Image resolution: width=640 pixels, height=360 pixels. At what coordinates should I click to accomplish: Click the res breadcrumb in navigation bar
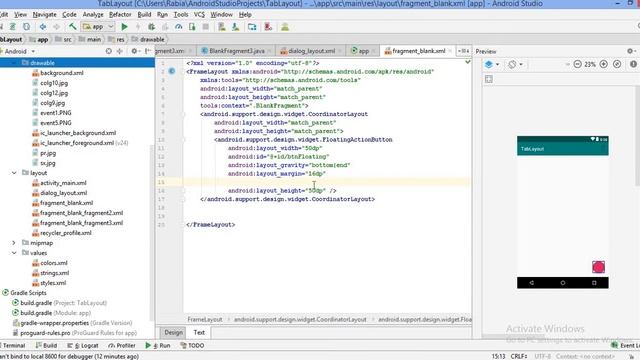[116, 40]
